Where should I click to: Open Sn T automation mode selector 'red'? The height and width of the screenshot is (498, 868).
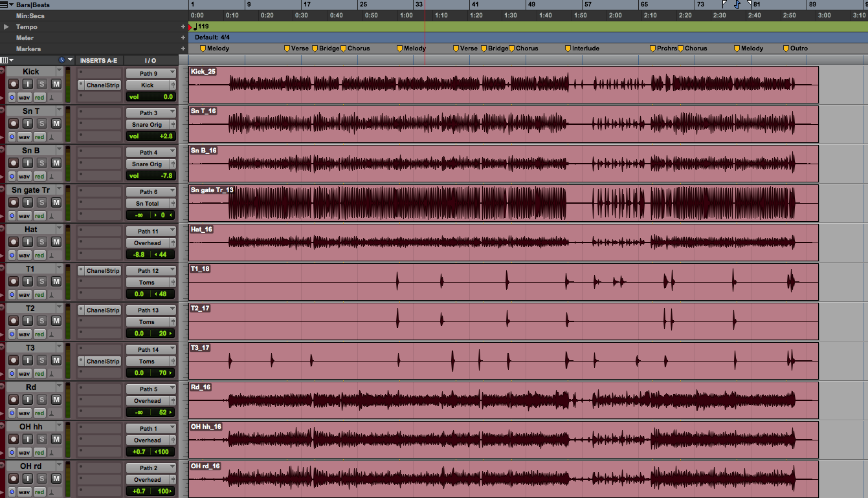click(x=39, y=137)
